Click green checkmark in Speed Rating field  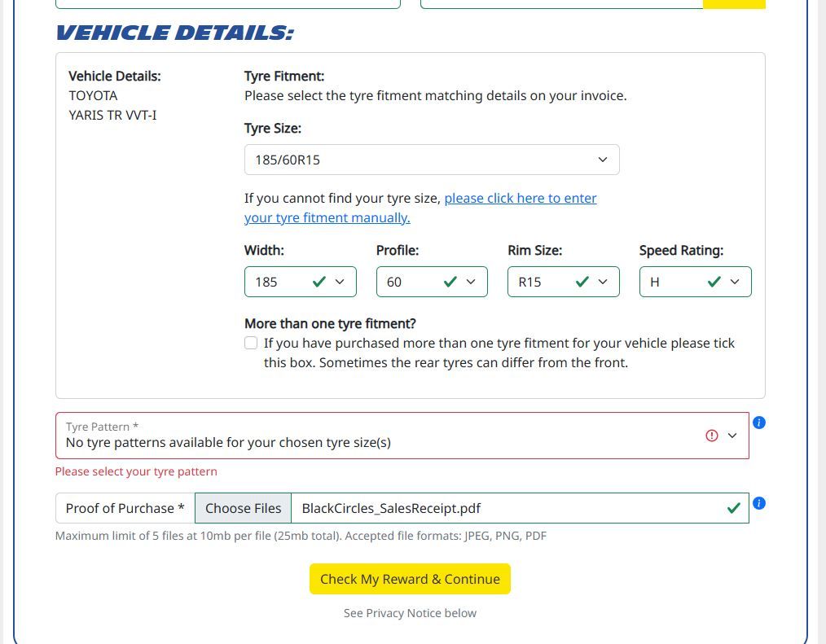coord(714,282)
